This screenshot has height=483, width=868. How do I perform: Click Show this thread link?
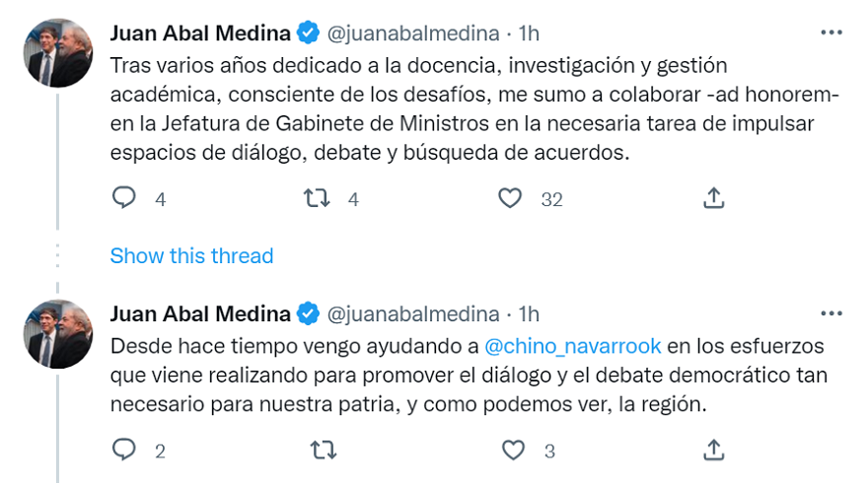tap(191, 256)
